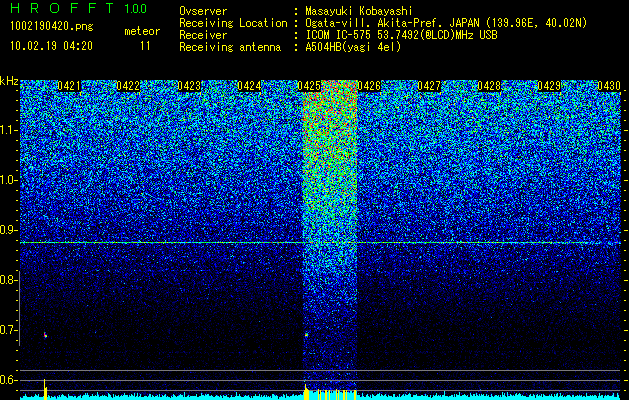Select the file name 1002190420.png
The height and width of the screenshot is (400, 629).
click(x=52, y=26)
